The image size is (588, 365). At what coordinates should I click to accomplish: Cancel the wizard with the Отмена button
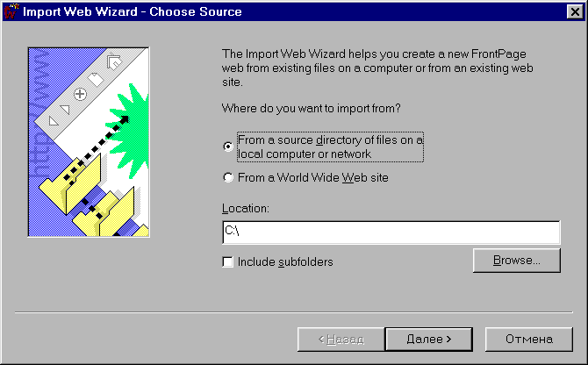529,338
